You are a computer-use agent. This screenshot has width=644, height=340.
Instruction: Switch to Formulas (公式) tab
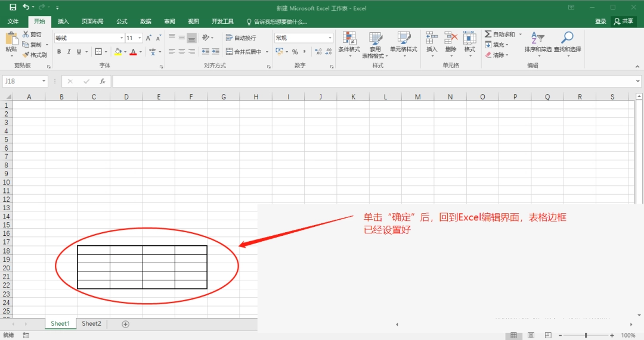122,21
